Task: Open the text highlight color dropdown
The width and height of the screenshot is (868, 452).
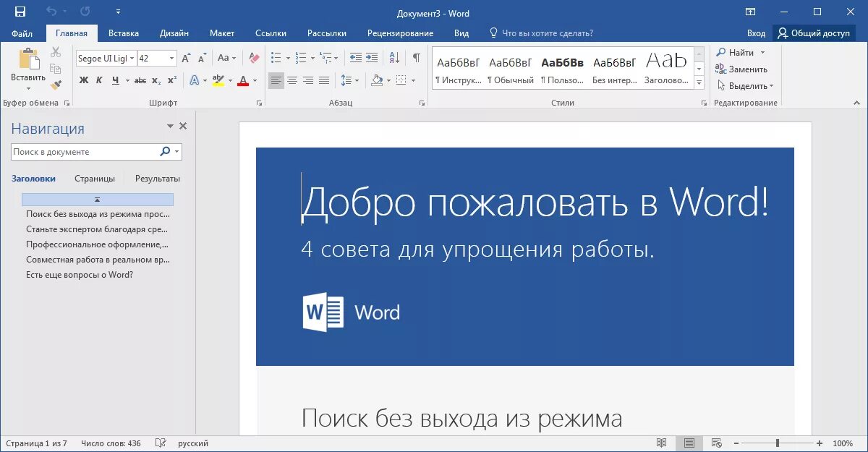Action: [x=230, y=80]
